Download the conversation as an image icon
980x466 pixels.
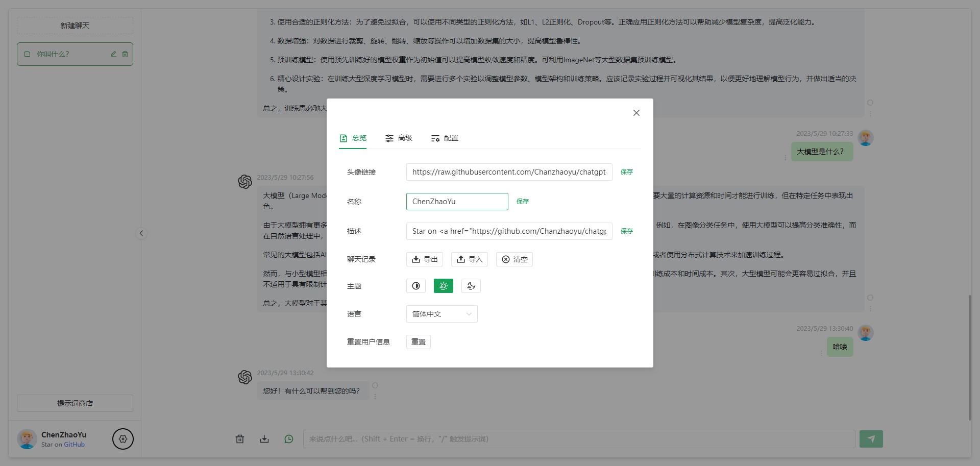coord(264,439)
